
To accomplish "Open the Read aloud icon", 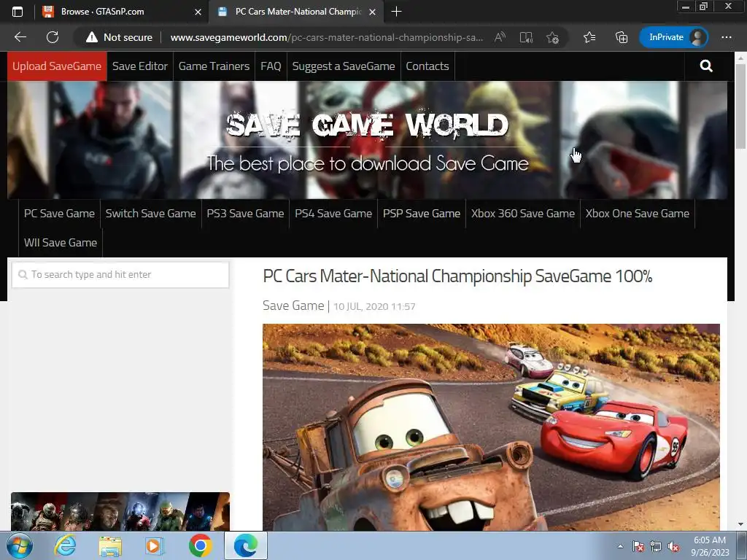I will pyautogui.click(x=500, y=37).
